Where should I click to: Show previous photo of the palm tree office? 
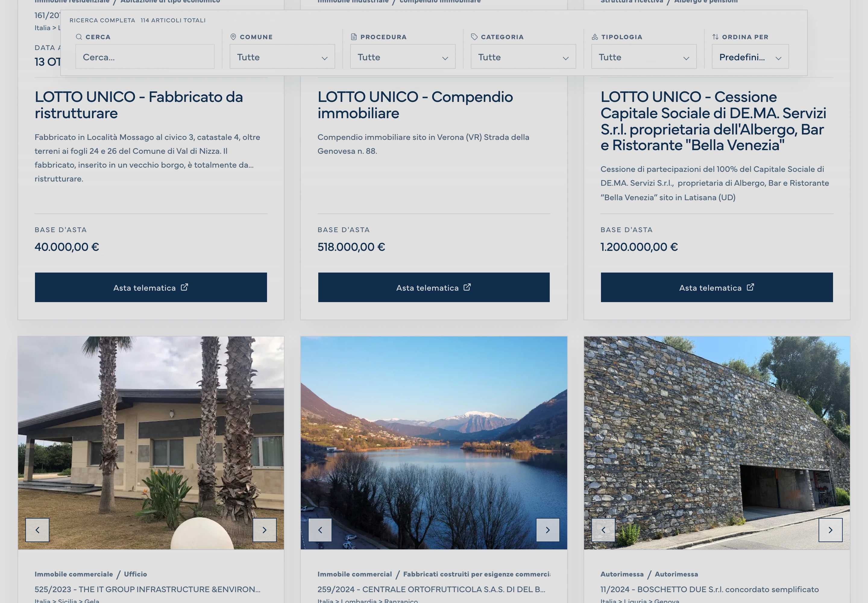37,530
